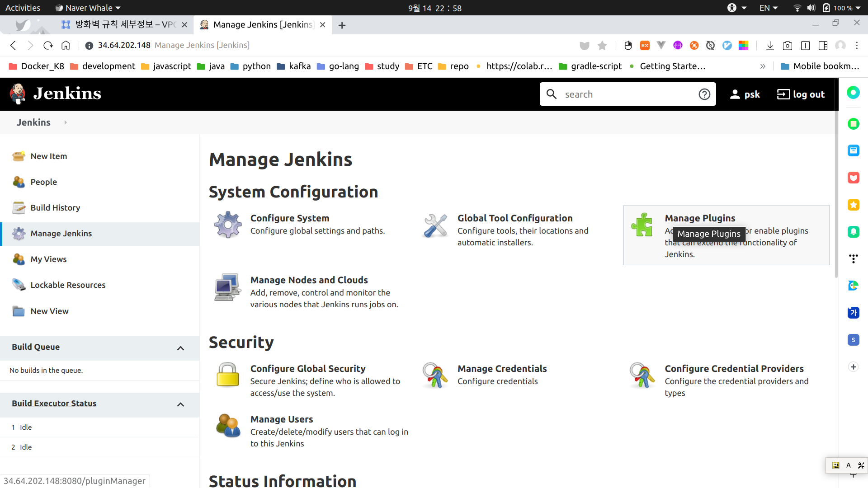Click the Manage Users people icon
Screen dimensions: 868x488
click(228, 426)
